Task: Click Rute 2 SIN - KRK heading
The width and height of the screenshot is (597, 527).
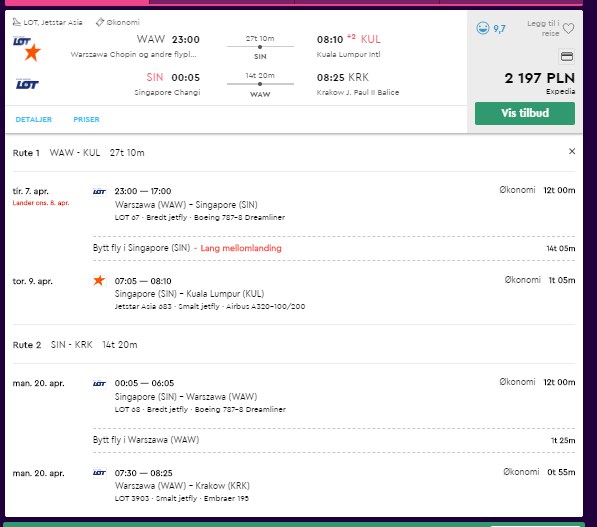Action: 75,345
